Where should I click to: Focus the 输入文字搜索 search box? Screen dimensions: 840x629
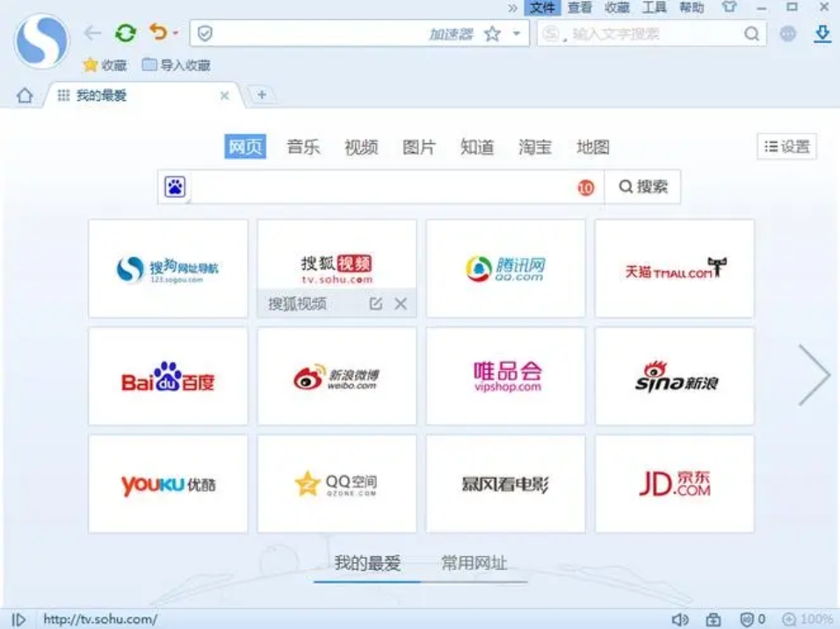[650, 33]
